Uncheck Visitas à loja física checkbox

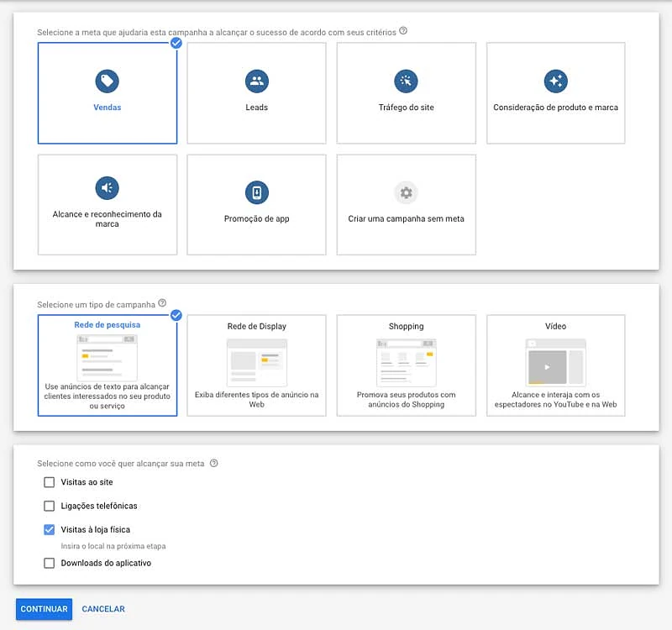[x=50, y=530]
